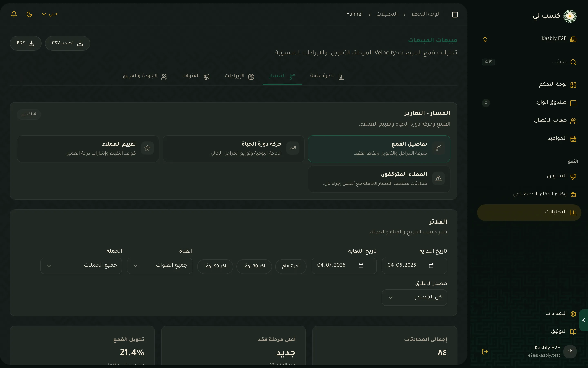Switch to القنوات tab
588x368 pixels.
pyautogui.click(x=196, y=76)
